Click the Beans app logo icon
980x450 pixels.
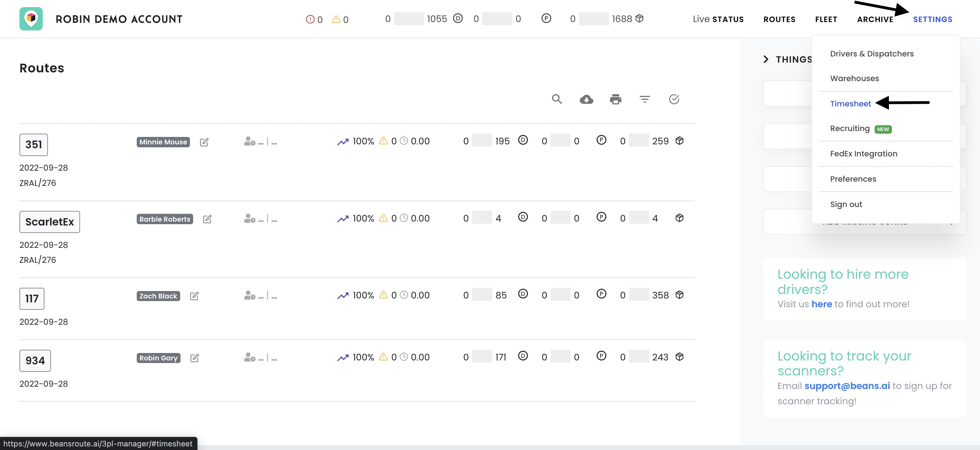tap(31, 18)
